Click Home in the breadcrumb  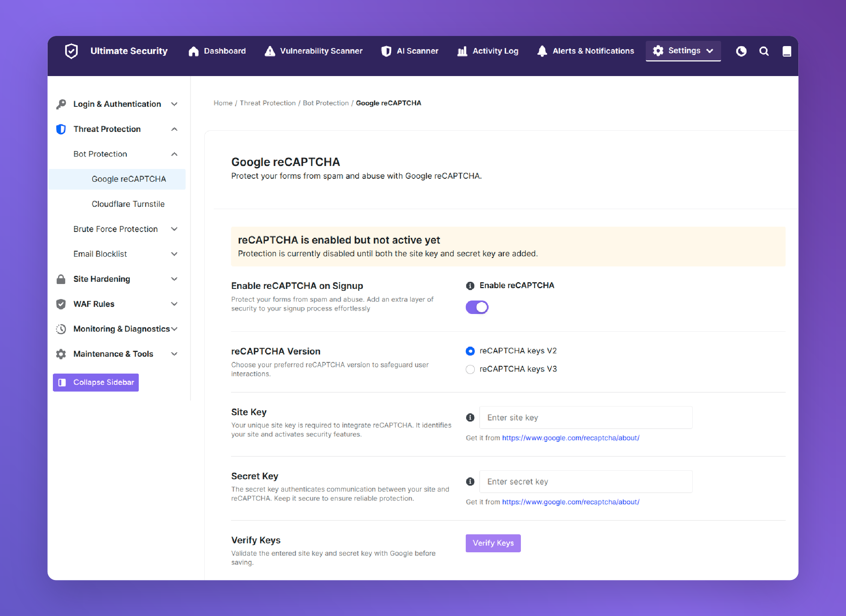[223, 103]
